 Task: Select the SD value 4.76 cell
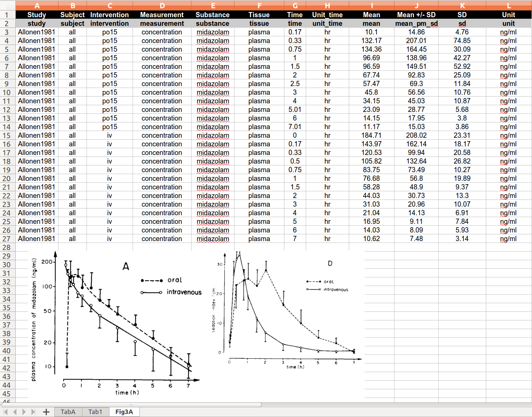click(x=462, y=32)
